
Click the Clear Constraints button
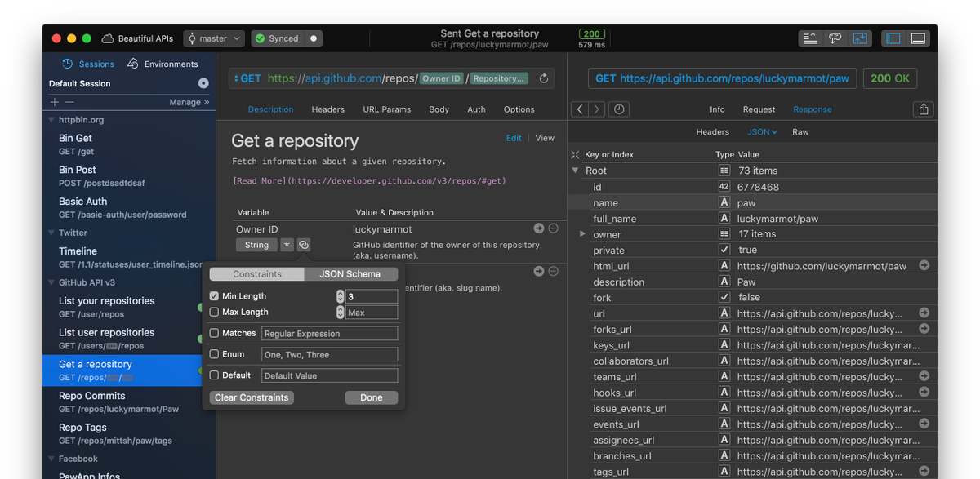pos(252,397)
